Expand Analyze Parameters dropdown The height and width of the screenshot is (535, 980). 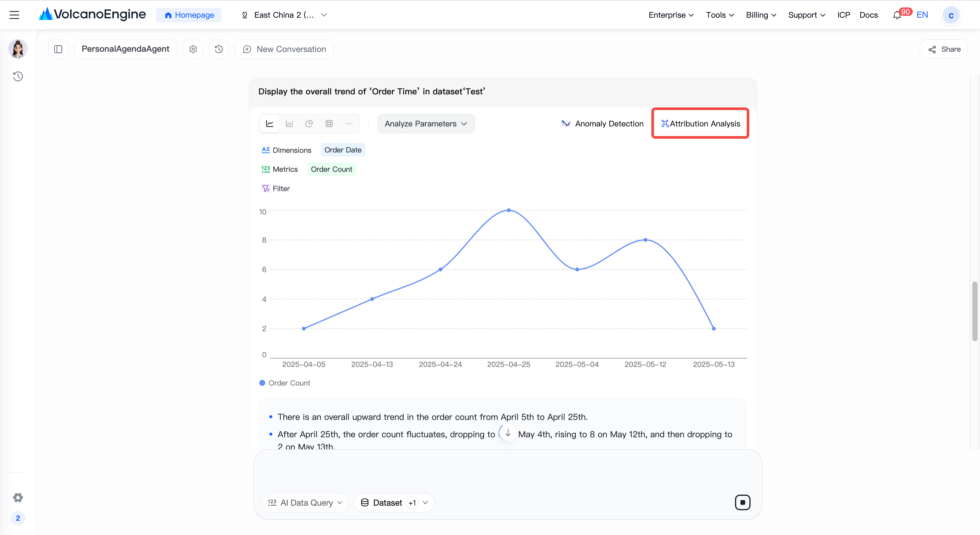426,124
